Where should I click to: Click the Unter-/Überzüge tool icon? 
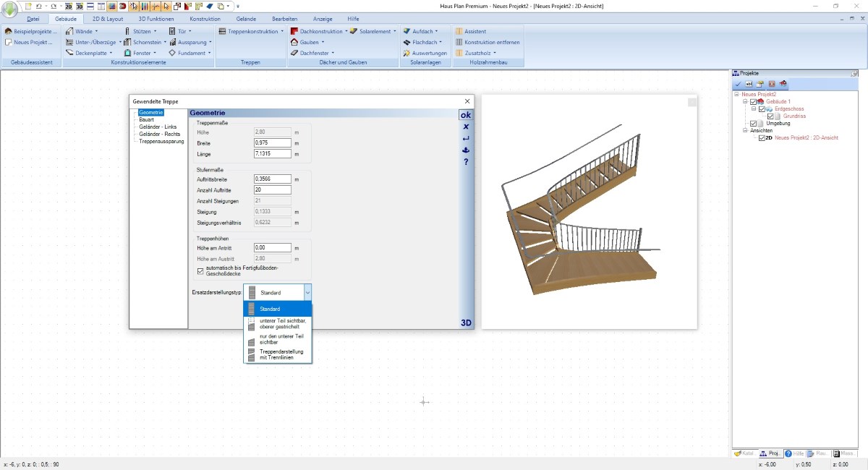pyautogui.click(x=69, y=42)
